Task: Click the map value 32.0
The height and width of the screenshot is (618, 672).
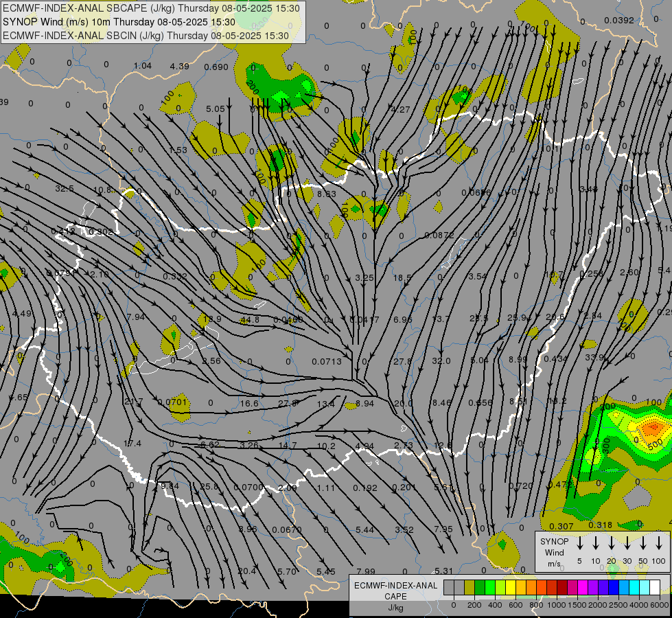Action: [x=441, y=360]
